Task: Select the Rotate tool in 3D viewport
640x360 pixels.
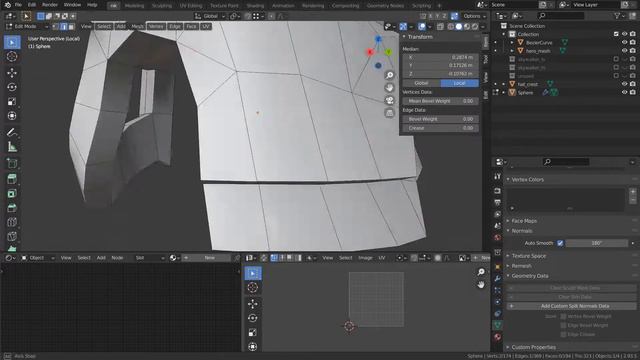Action: (x=12, y=87)
